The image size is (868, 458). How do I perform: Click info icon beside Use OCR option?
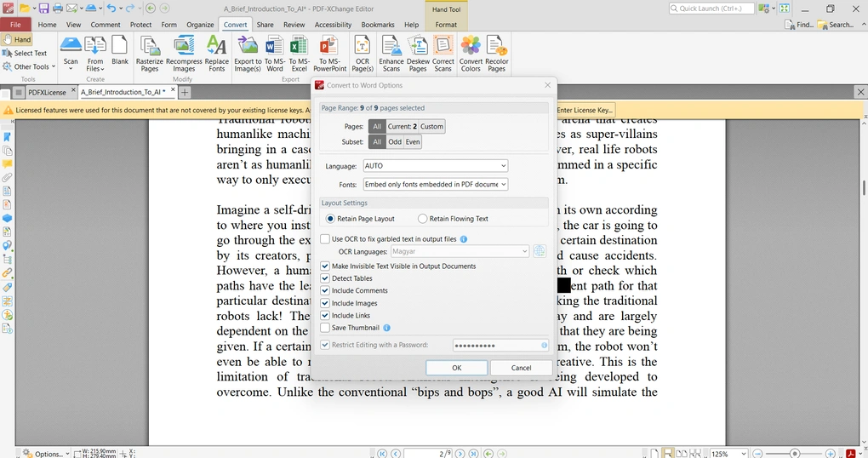(463, 239)
